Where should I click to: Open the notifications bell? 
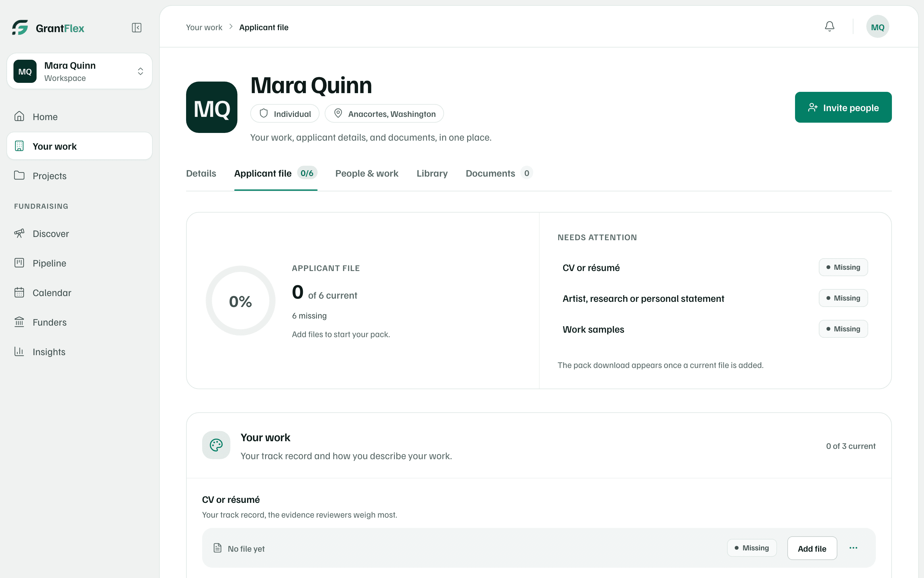click(829, 26)
